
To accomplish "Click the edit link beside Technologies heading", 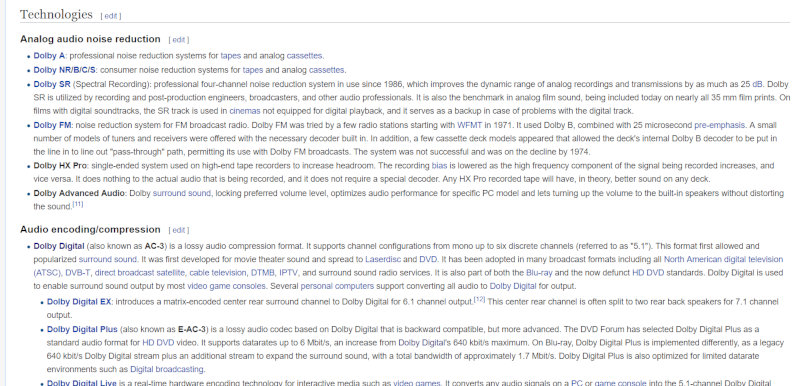I will click(x=111, y=16).
